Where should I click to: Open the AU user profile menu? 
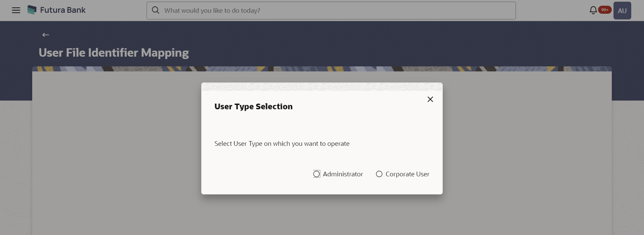pyautogui.click(x=622, y=11)
